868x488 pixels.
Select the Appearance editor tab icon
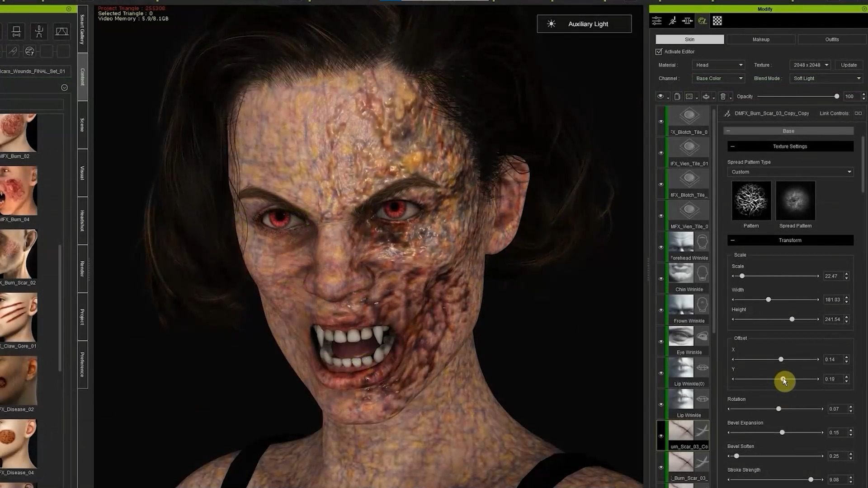[x=702, y=21]
